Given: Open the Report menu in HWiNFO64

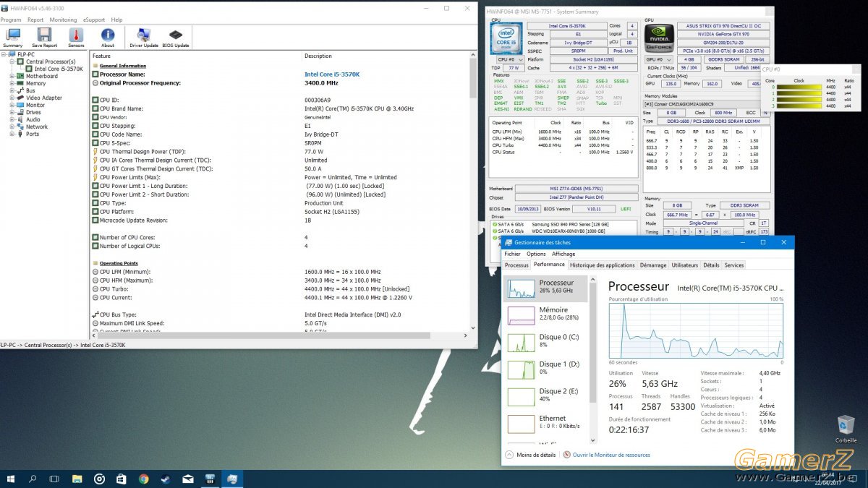Looking at the screenshot, I should tap(35, 20).
